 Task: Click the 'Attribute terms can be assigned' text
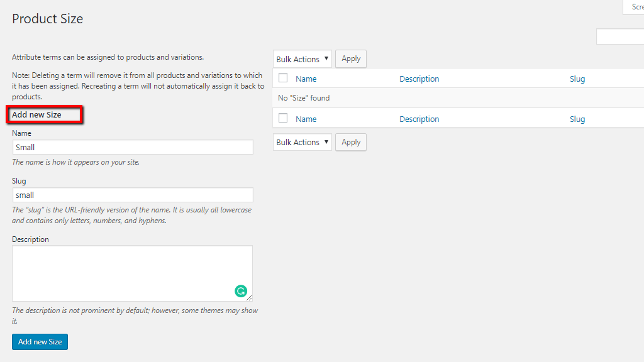point(108,57)
